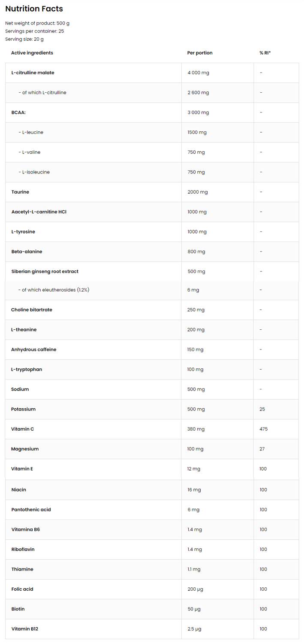Select the Pantothenic acid label
The height and width of the screenshot is (644, 304).
click(31, 510)
